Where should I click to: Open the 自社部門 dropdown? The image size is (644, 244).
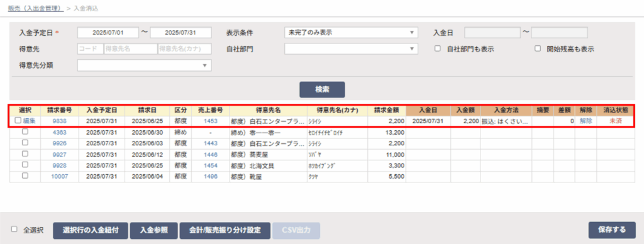pyautogui.click(x=351, y=49)
